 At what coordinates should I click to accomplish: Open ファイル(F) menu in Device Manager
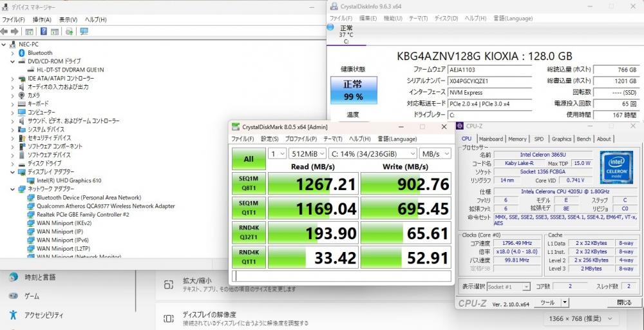pos(14,19)
